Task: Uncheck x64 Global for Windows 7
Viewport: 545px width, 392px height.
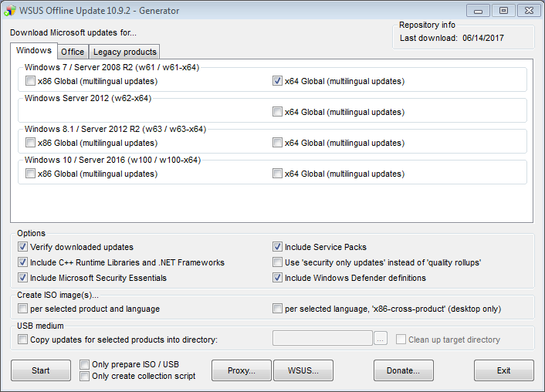Action: pos(277,81)
